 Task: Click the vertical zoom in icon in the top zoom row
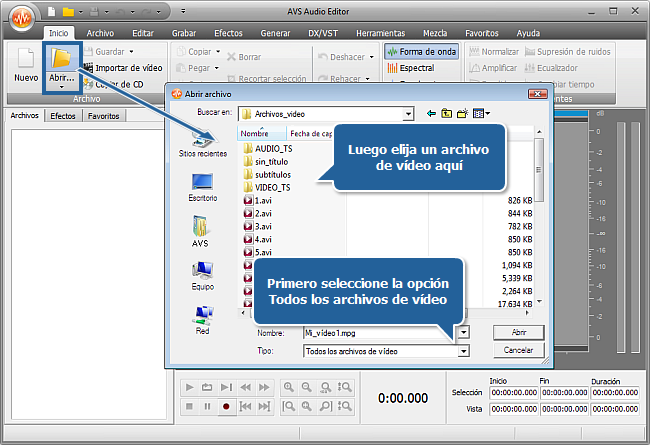click(x=344, y=387)
